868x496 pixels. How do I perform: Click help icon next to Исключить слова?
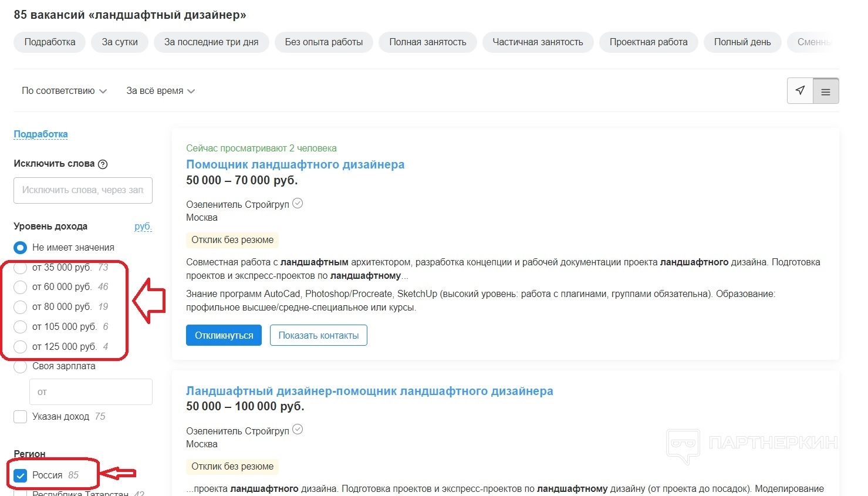click(x=103, y=164)
